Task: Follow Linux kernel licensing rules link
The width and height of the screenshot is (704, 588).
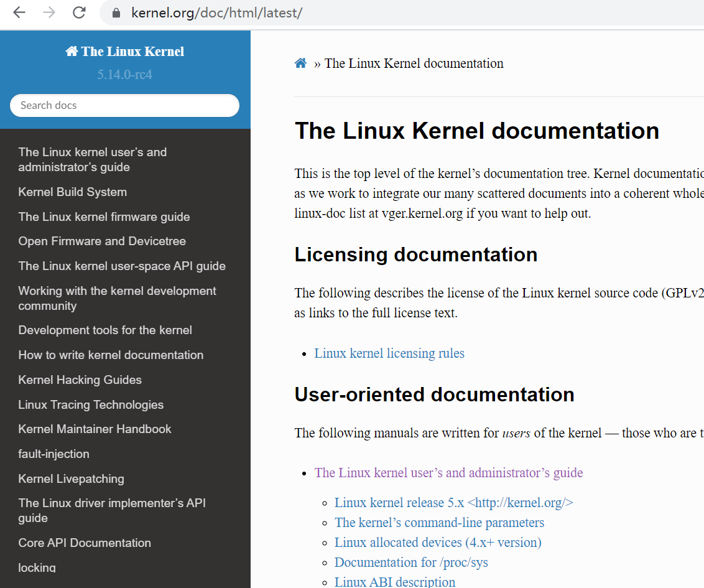Action: [x=389, y=353]
